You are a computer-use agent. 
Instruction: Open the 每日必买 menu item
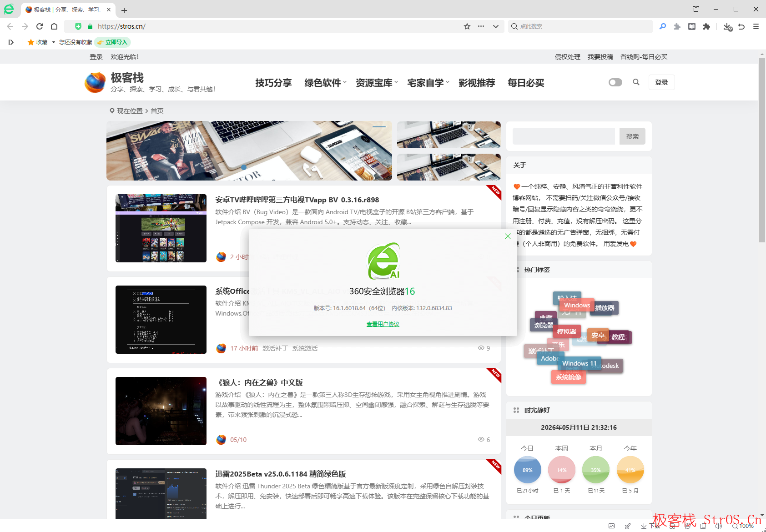click(526, 83)
